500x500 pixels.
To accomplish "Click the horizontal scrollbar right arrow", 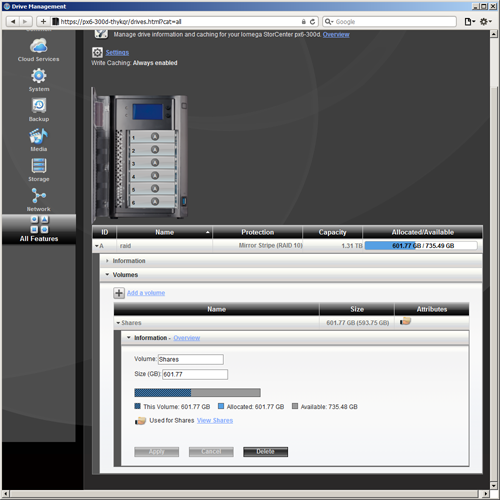I will 485,494.
